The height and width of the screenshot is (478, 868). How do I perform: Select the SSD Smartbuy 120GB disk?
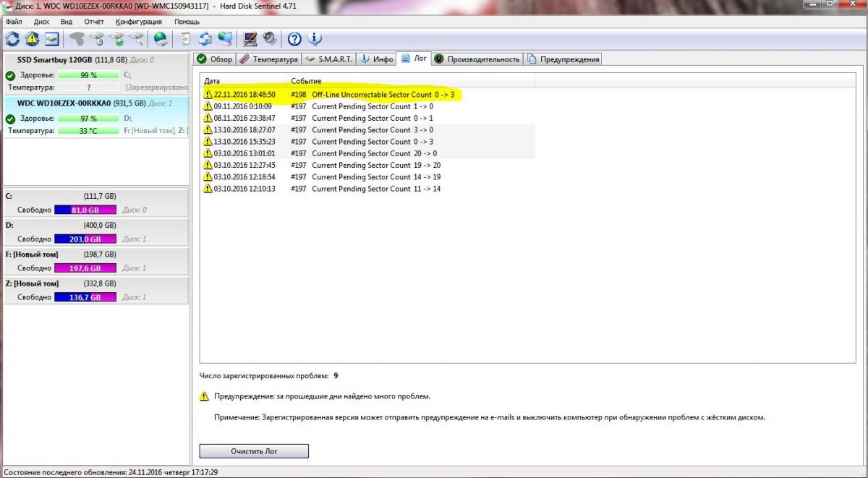tap(95, 74)
